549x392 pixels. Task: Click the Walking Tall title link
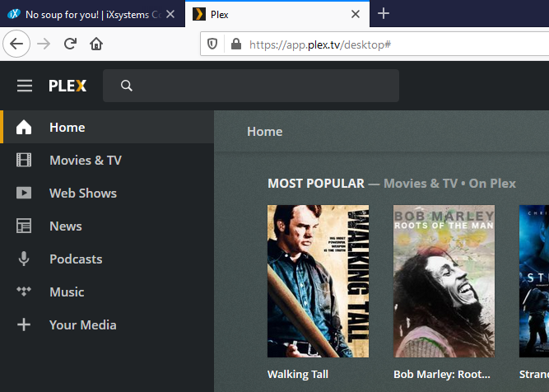[298, 374]
